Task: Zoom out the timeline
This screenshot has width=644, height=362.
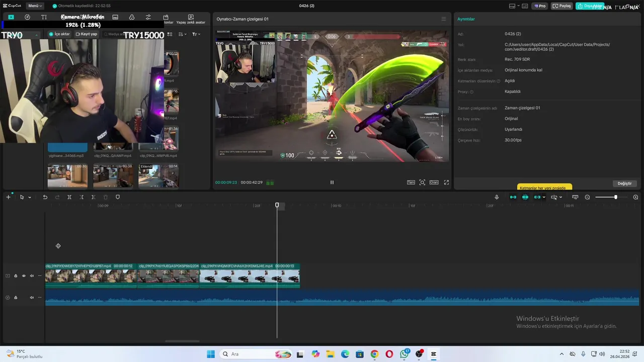Action: point(587,197)
